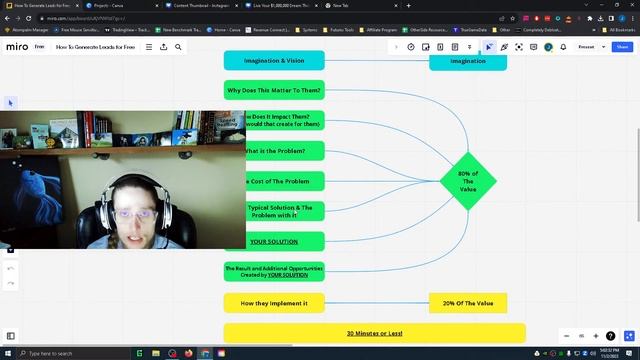Click the export board upload icon

[164, 47]
